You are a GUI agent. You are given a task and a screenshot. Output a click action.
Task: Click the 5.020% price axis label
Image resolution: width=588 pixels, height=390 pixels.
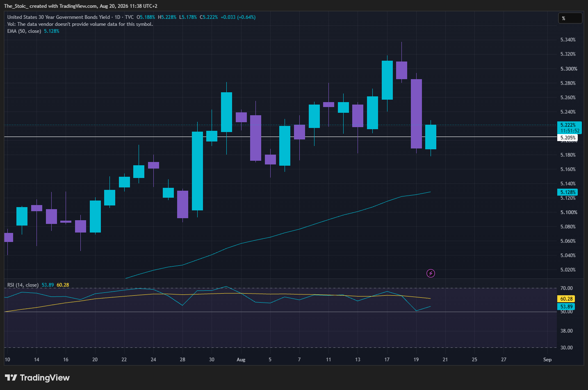click(x=568, y=270)
